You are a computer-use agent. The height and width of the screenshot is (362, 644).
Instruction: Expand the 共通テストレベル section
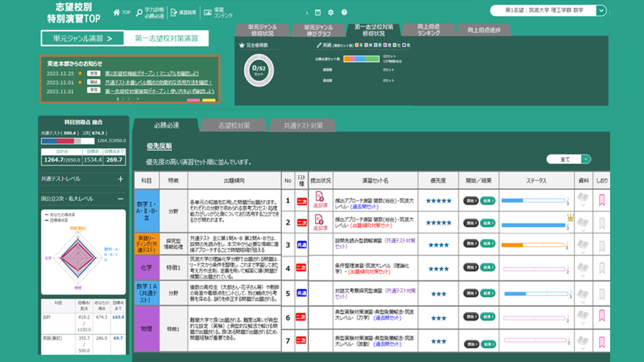pos(121,179)
